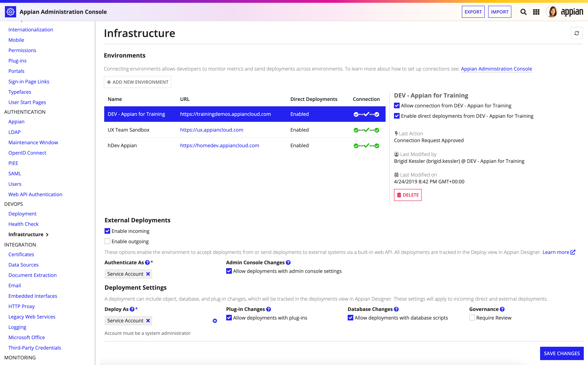
Task: Click ADD NEW ENVIRONMENT button
Action: [137, 82]
